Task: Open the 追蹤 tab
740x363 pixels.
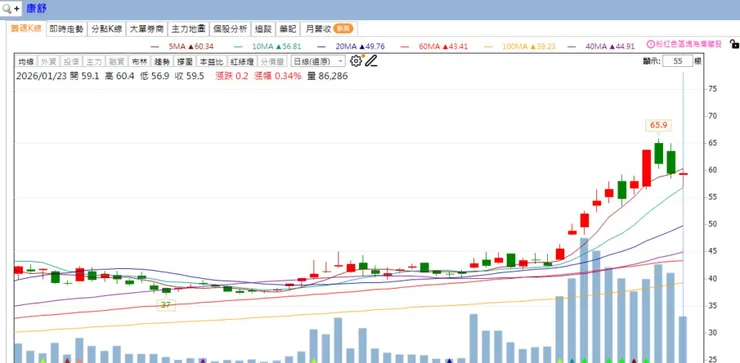Action: [263, 29]
